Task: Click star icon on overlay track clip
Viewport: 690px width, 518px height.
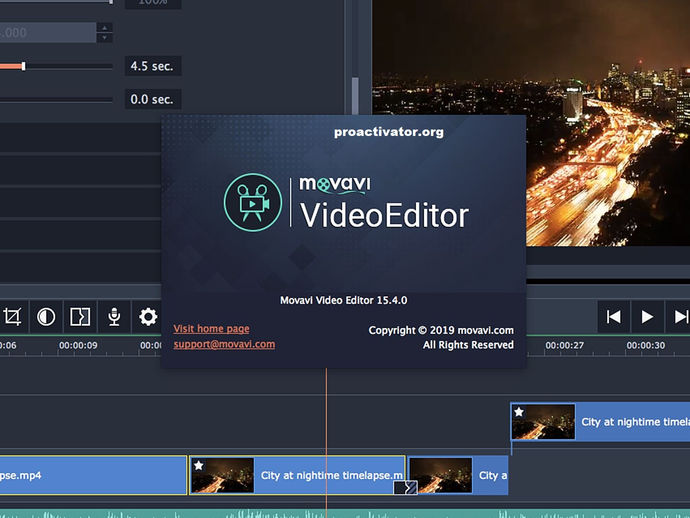Action: pos(519,412)
